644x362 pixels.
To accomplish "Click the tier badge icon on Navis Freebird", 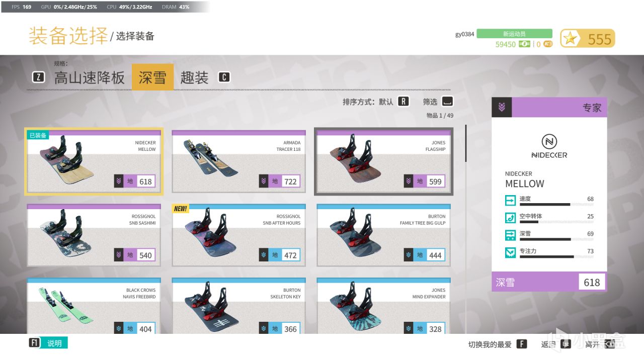I will (x=119, y=329).
